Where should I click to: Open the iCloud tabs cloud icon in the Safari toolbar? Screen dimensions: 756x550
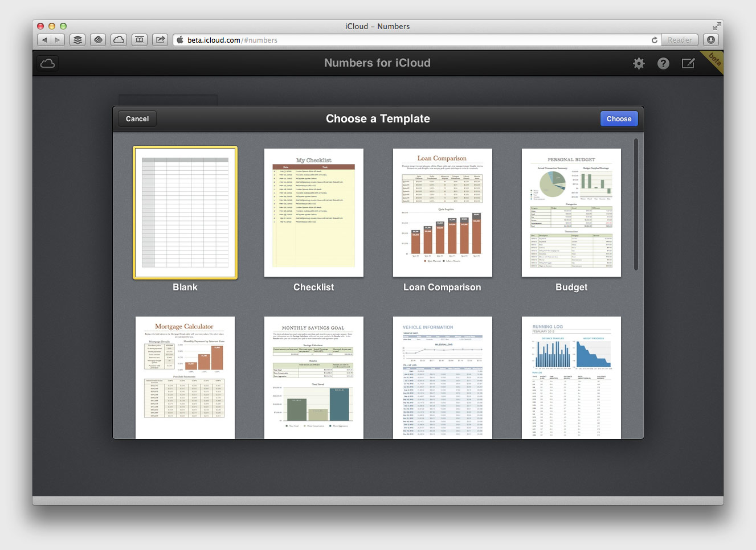(x=118, y=40)
